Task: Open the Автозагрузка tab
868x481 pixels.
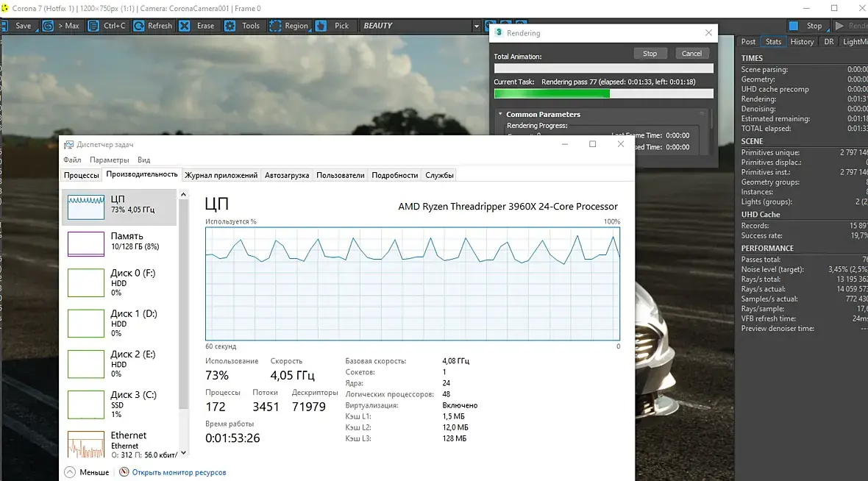Action: point(287,175)
